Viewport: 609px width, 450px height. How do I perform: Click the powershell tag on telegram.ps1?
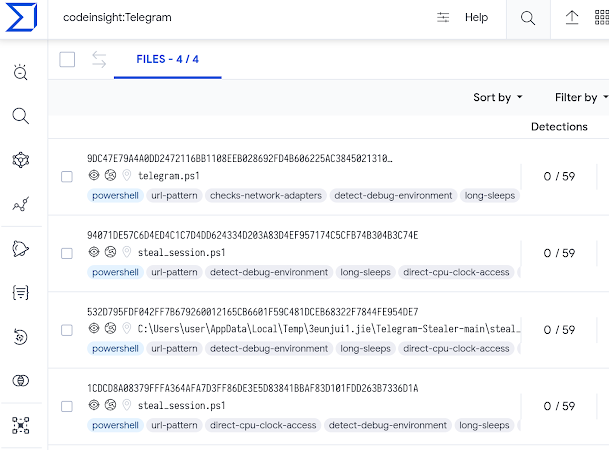click(x=114, y=196)
